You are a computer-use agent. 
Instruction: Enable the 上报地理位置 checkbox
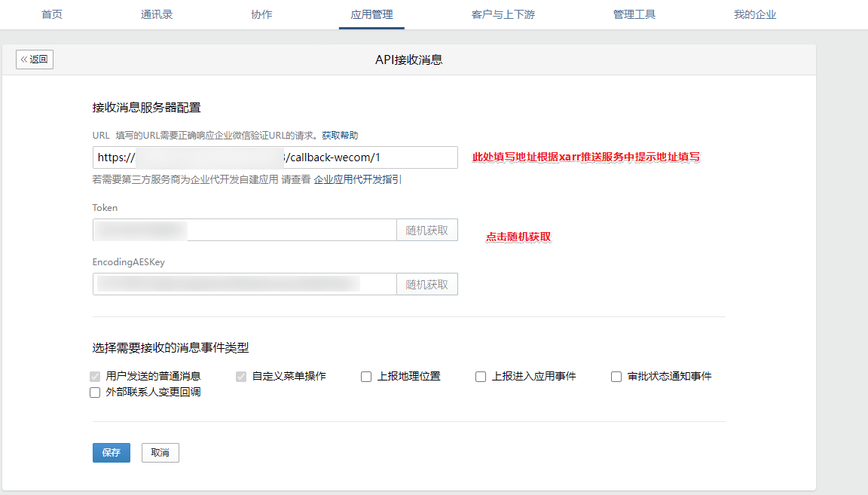(366, 377)
